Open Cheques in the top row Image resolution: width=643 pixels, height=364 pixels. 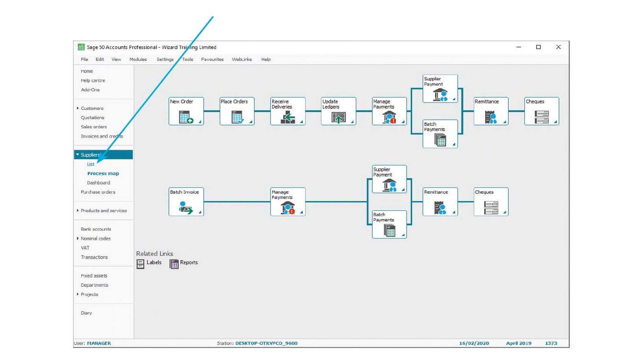[542, 111]
